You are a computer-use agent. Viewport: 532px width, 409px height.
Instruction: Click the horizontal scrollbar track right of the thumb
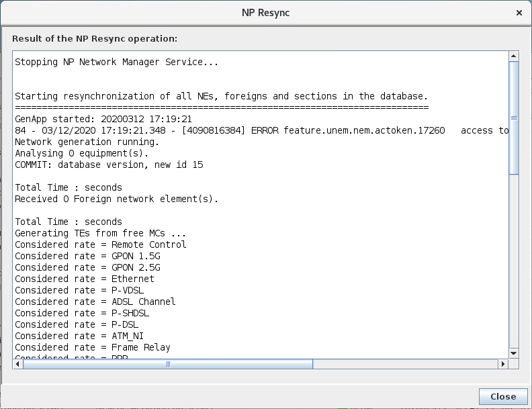403,364
